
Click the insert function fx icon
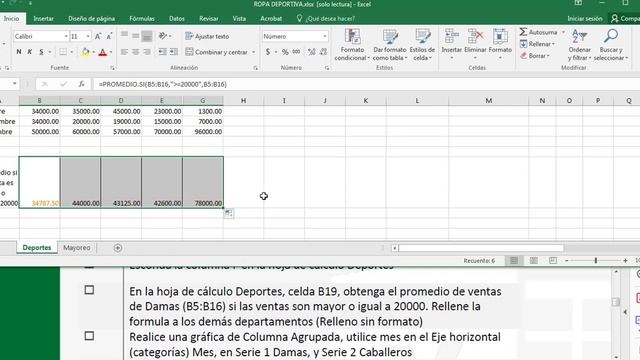pyautogui.click(x=82, y=84)
